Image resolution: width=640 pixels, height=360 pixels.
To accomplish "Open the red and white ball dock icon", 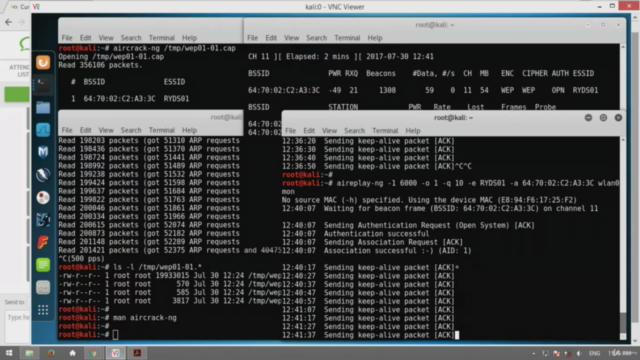I will tap(43, 198).
